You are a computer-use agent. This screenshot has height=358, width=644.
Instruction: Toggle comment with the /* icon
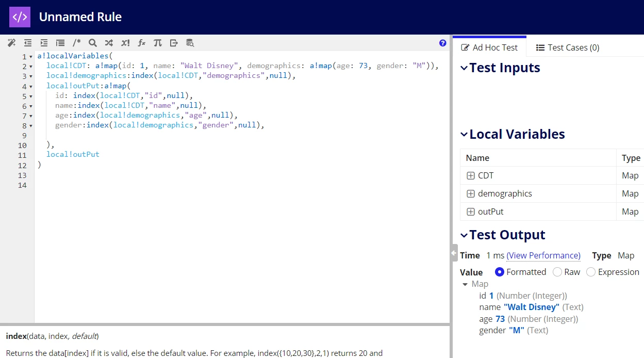(76, 43)
